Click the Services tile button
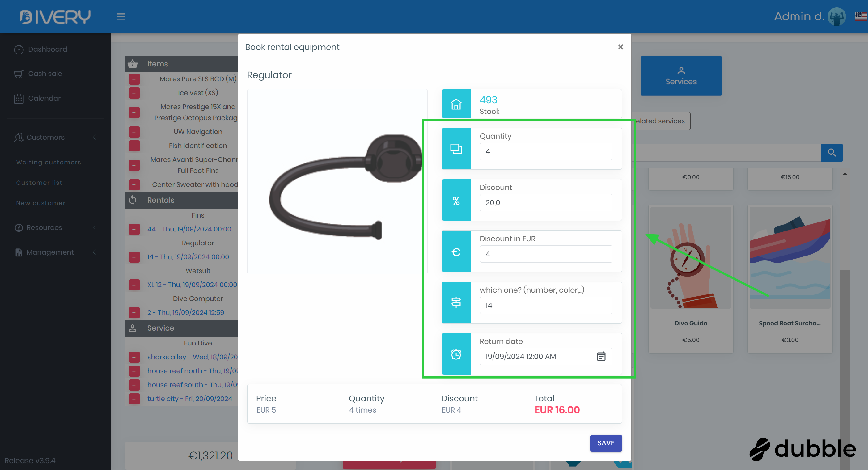 (x=681, y=76)
